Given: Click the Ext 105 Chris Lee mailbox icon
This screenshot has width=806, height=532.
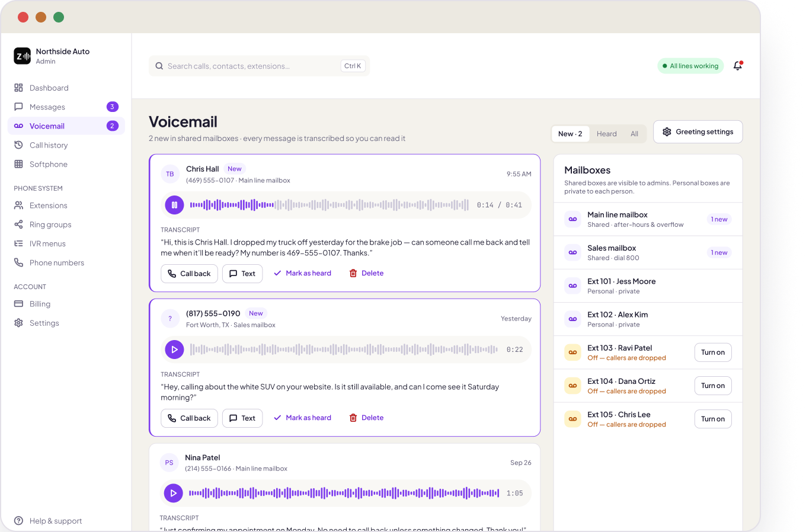Looking at the screenshot, I should [572, 419].
